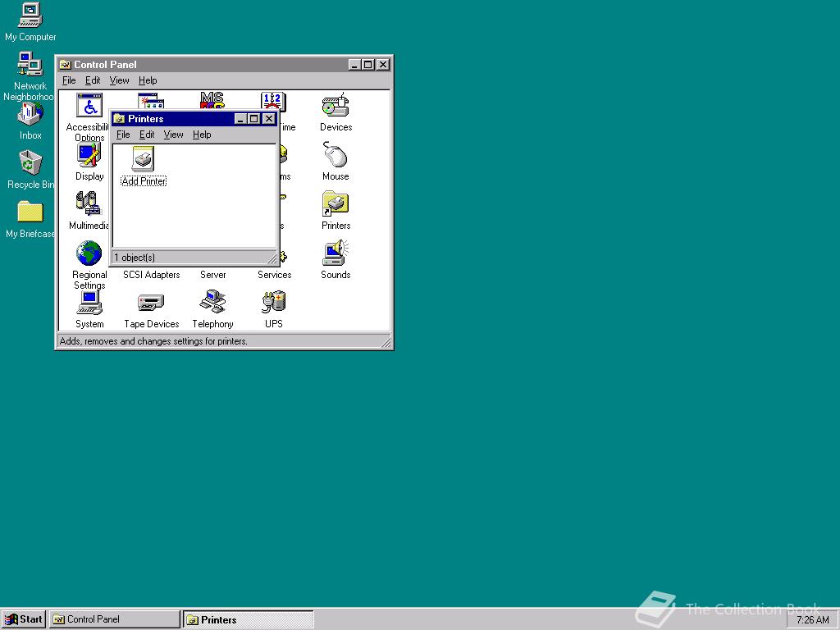Viewport: 840px width, 630px height.
Task: Open File menu in Printers window
Action: click(123, 135)
